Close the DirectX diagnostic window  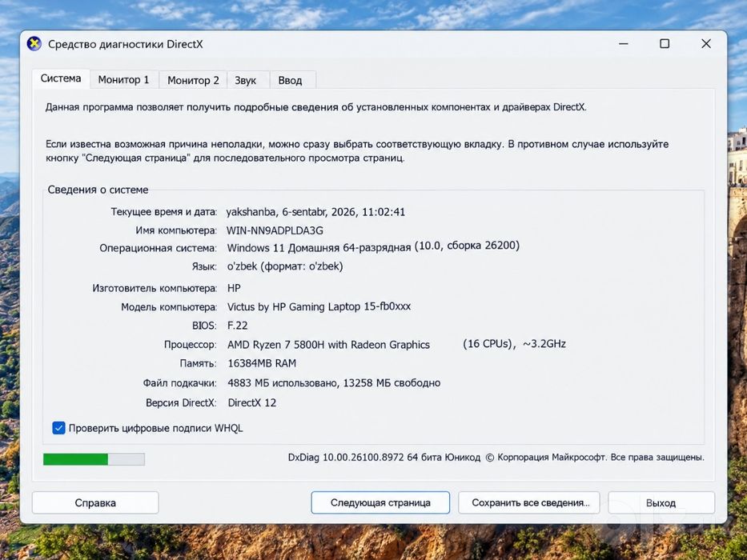pos(706,44)
